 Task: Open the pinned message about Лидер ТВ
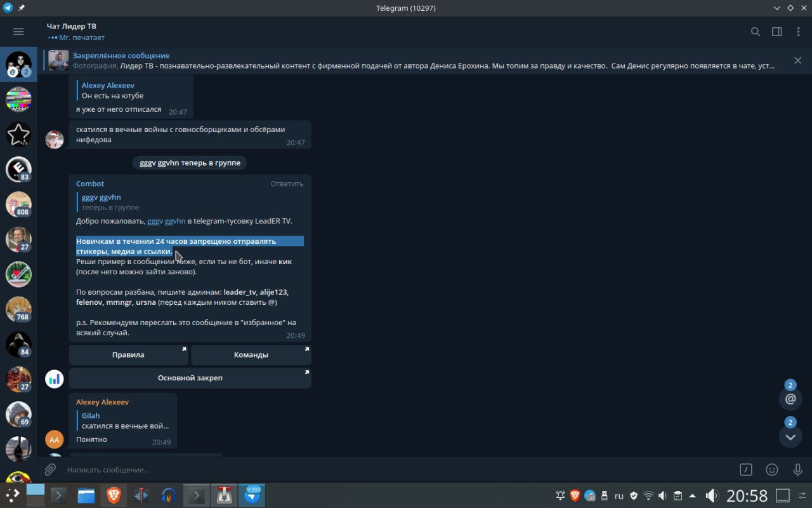[x=424, y=60]
